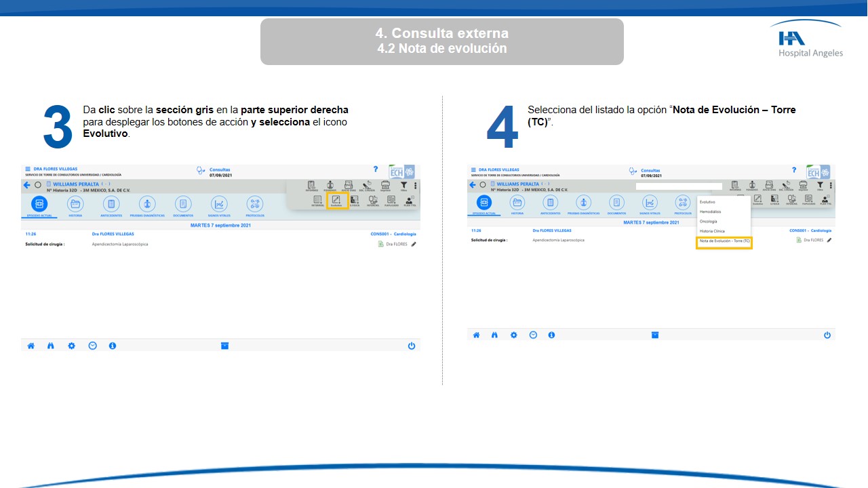Open Signos Vitales in the left screenshot
868x488 pixels.
[219, 204]
